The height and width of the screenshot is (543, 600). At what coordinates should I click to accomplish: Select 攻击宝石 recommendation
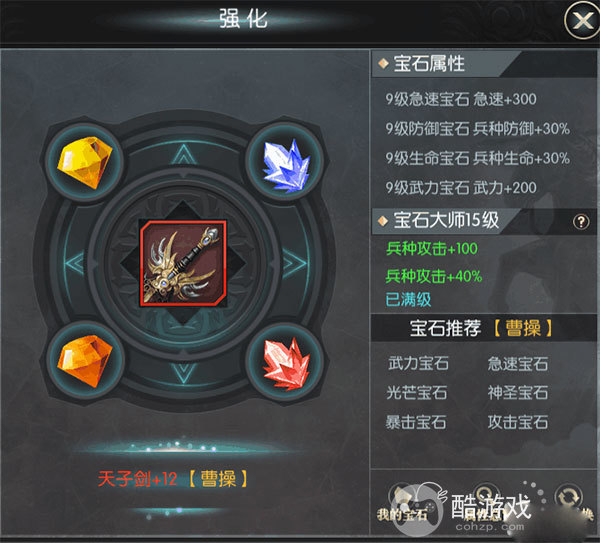(517, 422)
